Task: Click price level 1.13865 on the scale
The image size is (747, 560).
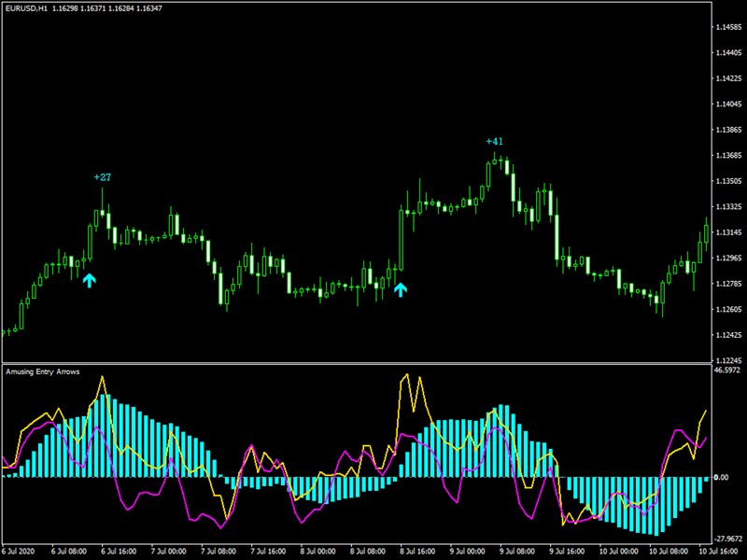Action: tap(729, 130)
